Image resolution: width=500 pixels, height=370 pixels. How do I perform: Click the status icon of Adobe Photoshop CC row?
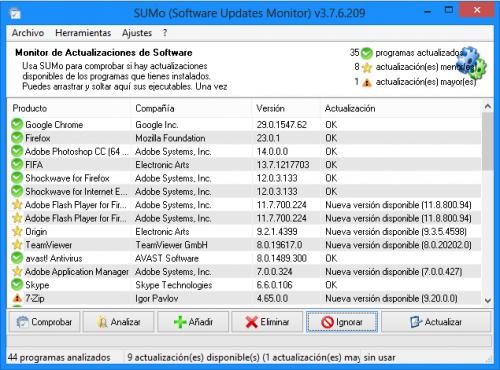click(17, 151)
